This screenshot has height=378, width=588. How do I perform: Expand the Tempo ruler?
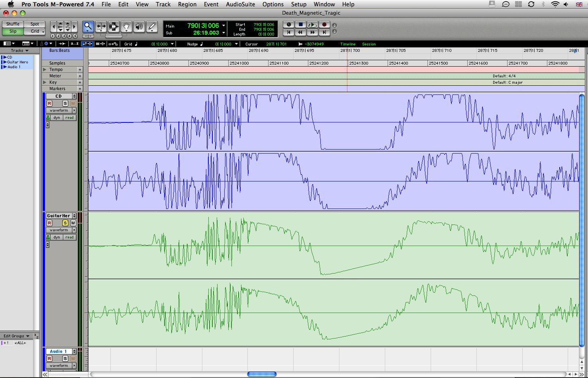coord(45,69)
